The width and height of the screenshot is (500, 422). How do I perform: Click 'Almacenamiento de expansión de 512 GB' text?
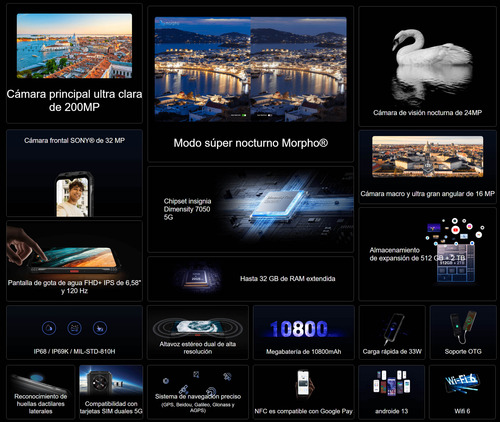(x=417, y=254)
